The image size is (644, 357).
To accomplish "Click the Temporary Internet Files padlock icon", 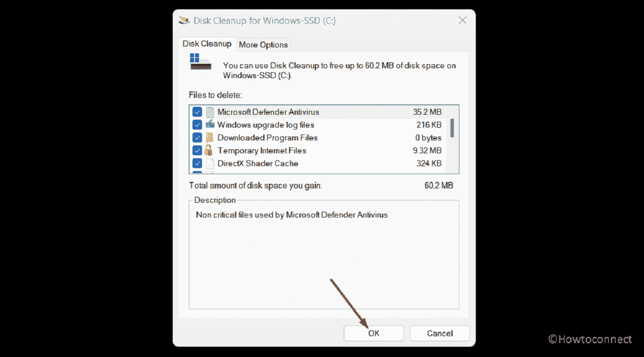I will click(209, 150).
